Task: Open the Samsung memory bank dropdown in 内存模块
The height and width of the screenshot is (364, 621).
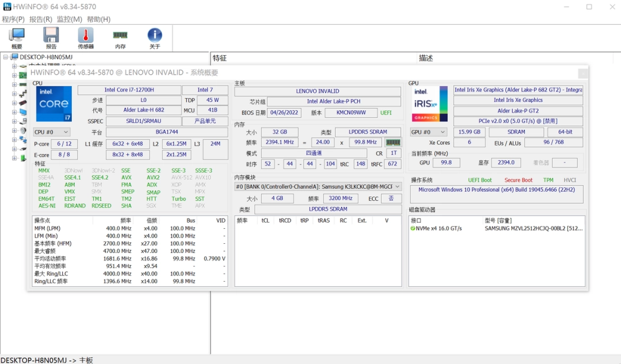Action: coord(319,186)
